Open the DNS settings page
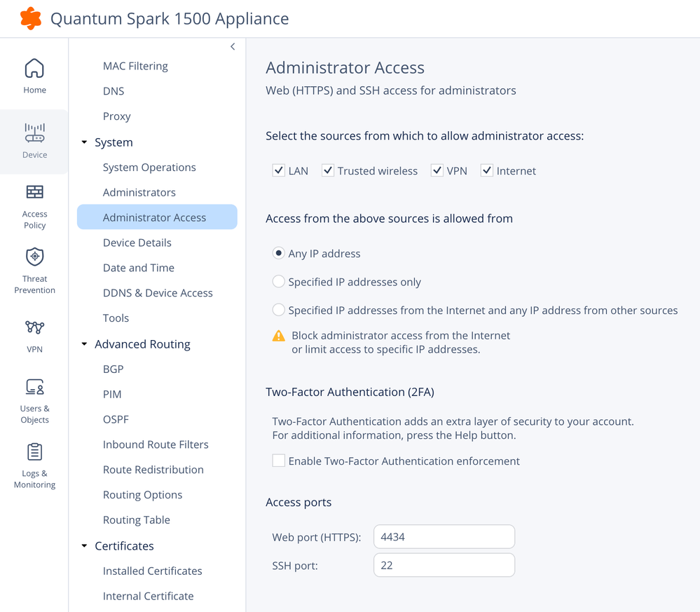This screenshot has height=612, width=700. (x=114, y=91)
